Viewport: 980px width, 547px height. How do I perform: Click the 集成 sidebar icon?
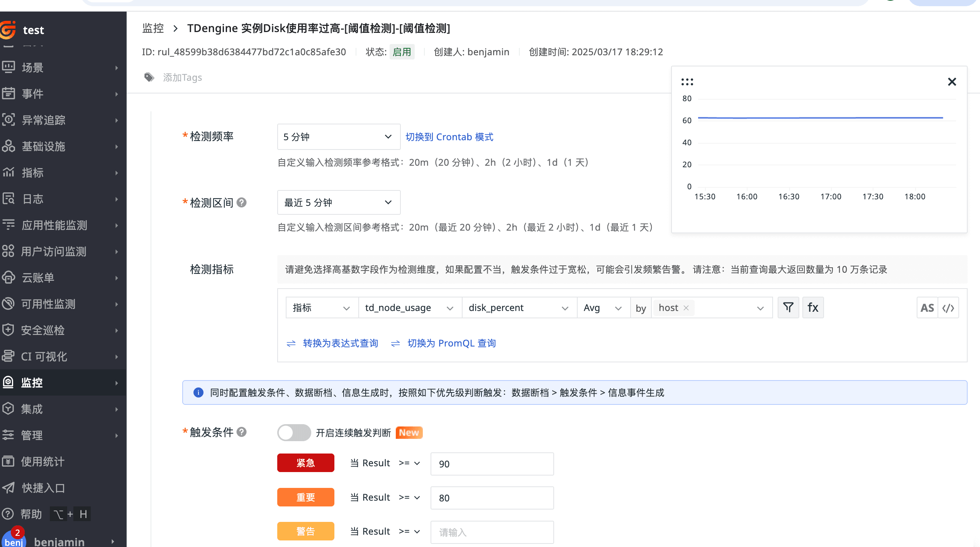coord(8,409)
